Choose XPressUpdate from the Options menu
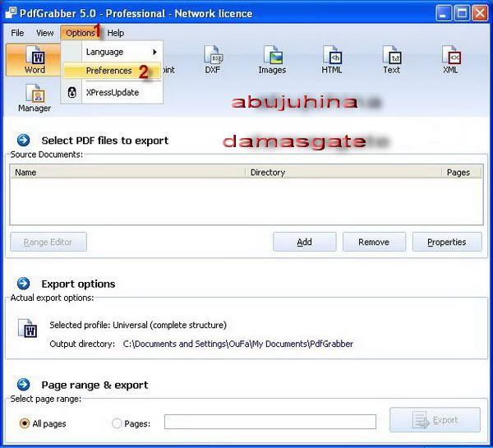Image resolution: width=493 pixels, height=448 pixels. click(112, 93)
